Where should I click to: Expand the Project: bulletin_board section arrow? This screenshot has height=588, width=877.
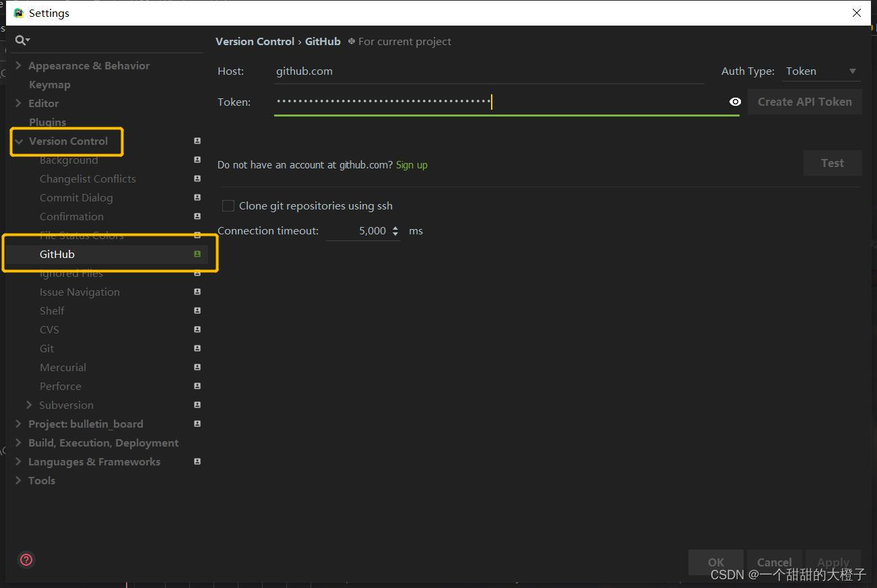point(18,424)
